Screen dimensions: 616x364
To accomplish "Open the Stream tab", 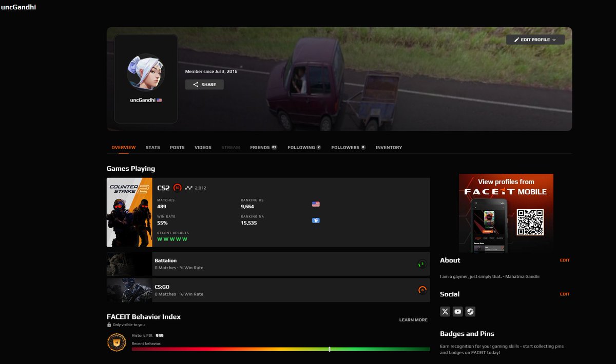I will point(230,148).
